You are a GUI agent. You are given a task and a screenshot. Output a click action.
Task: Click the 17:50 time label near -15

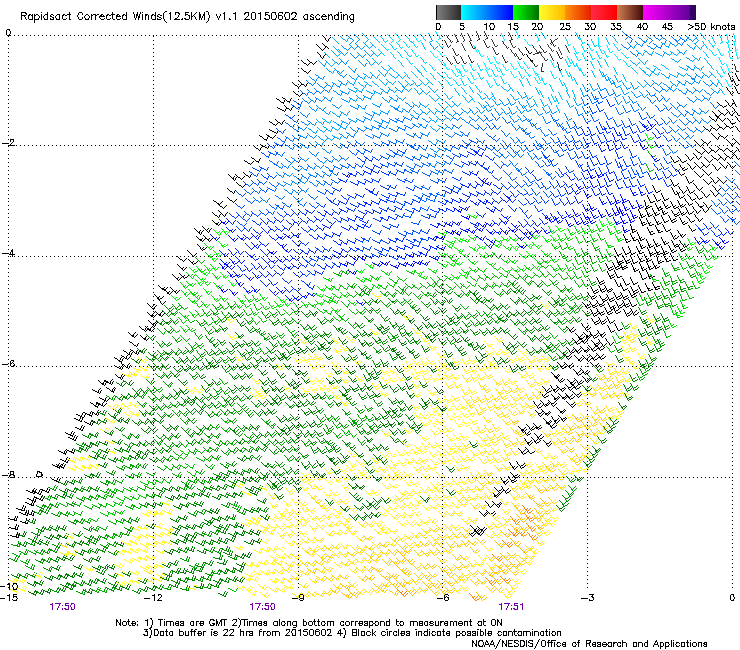62,607
